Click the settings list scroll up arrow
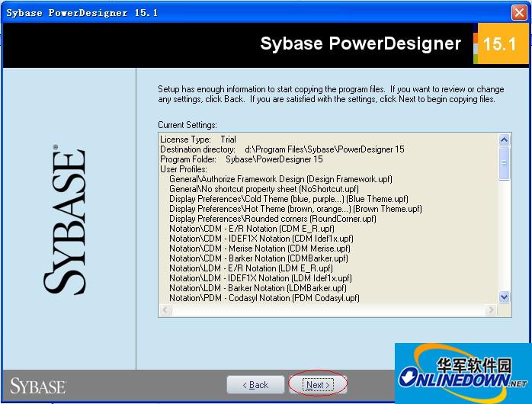The image size is (532, 404). [x=504, y=139]
